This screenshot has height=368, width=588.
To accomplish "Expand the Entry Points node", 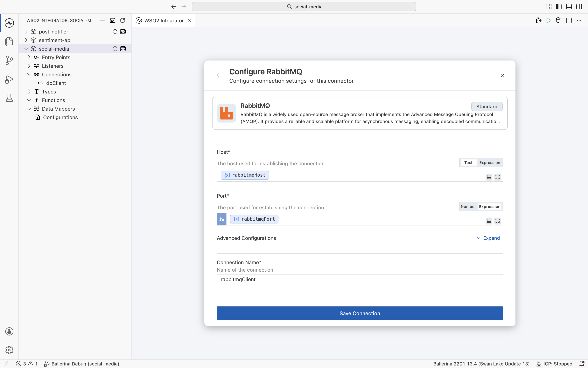I will pyautogui.click(x=29, y=57).
